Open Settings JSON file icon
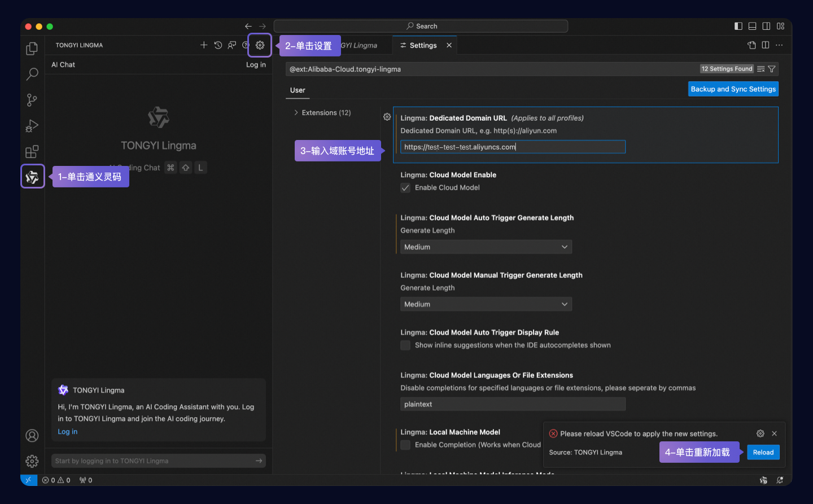The height and width of the screenshot is (504, 813). pos(751,45)
